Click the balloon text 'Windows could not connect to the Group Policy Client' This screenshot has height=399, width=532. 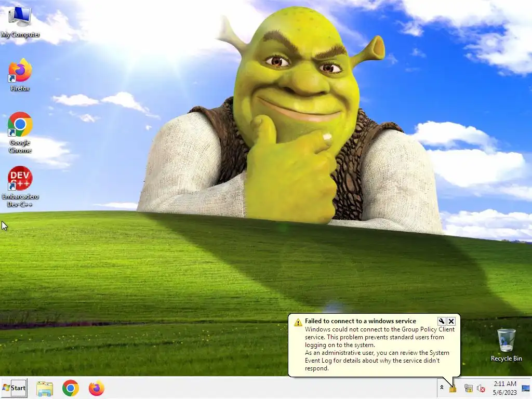click(380, 329)
